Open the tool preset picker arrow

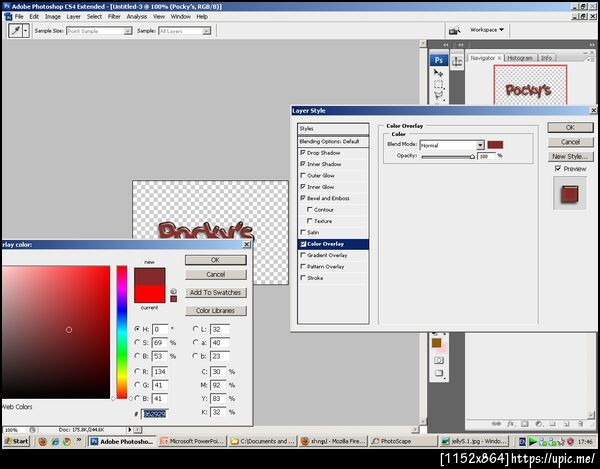pyautogui.click(x=26, y=31)
